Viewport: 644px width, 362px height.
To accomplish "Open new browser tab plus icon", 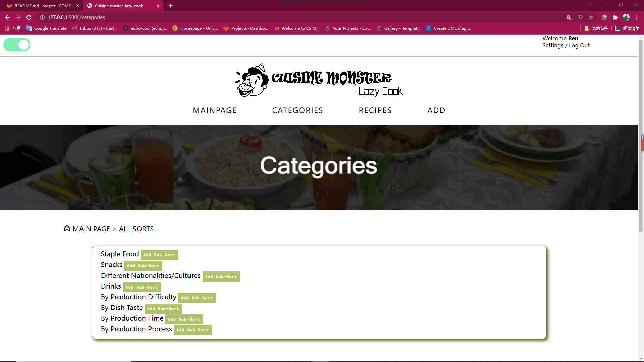I will coord(171,6).
